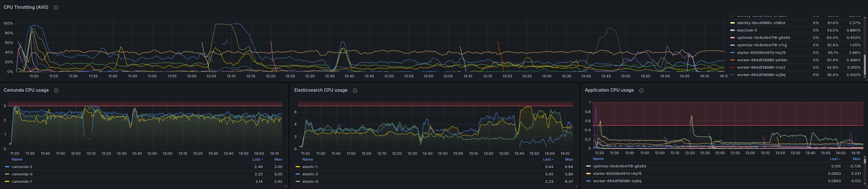The width and height of the screenshot is (868, 189).
Task: Toggle camunda-2 series visibility in legend
Action: 22,167
